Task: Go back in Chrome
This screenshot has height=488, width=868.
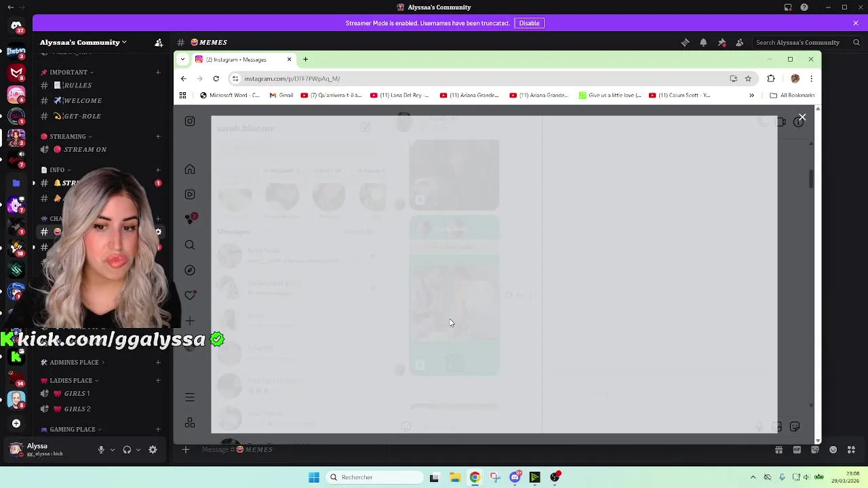Action: point(183,79)
